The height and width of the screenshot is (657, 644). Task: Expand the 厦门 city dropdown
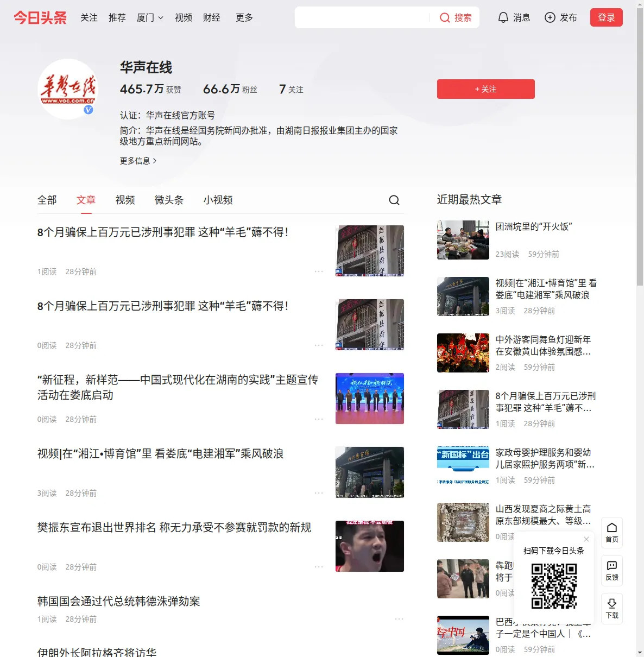[150, 17]
